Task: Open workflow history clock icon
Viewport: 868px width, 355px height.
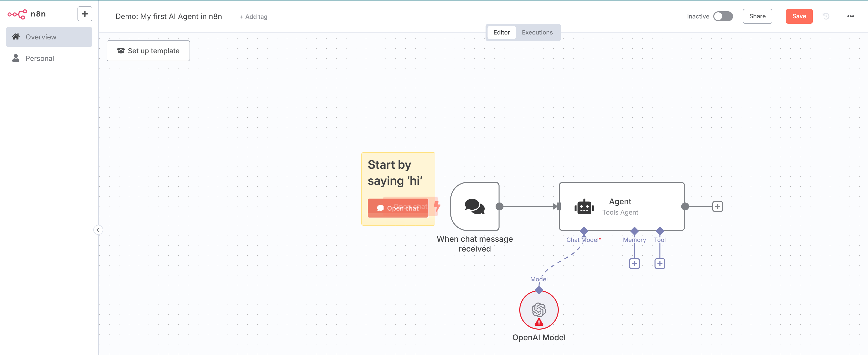Action: point(826,16)
